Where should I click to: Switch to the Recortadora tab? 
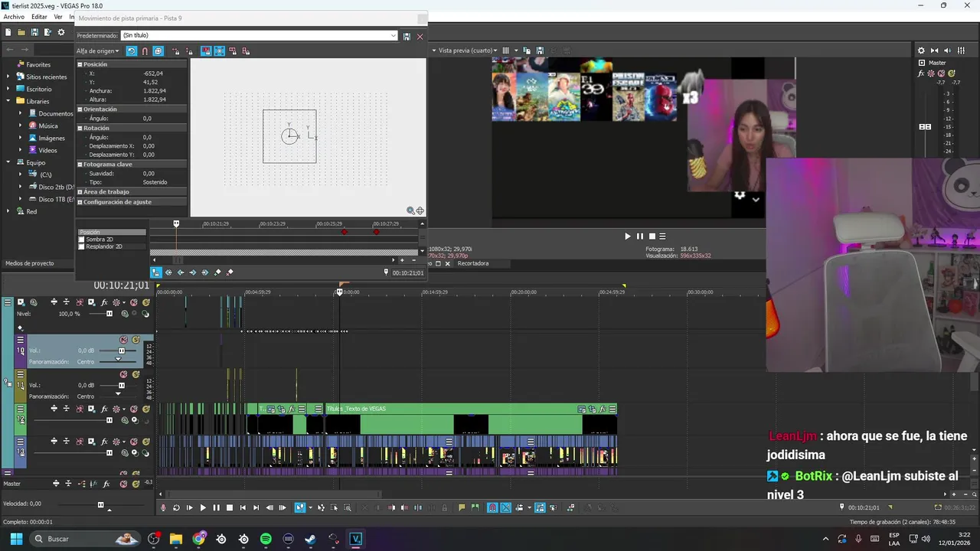tap(472, 263)
